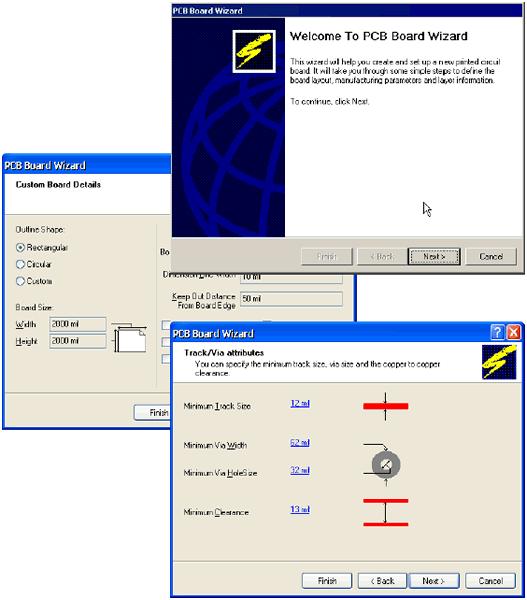Click the red minimum track size diagram
The width and height of the screenshot is (527, 600).
(385, 406)
